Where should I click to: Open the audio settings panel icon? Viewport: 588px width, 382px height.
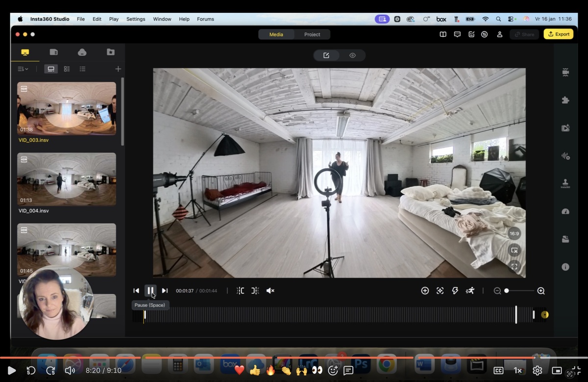(x=565, y=156)
